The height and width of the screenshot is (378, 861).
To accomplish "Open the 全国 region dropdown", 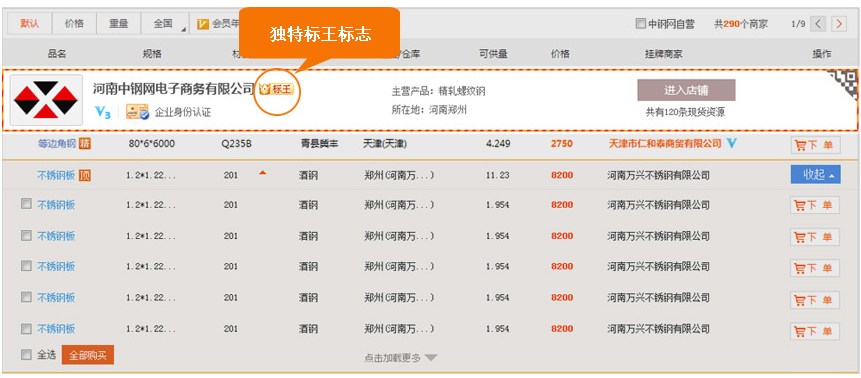I will tap(164, 24).
